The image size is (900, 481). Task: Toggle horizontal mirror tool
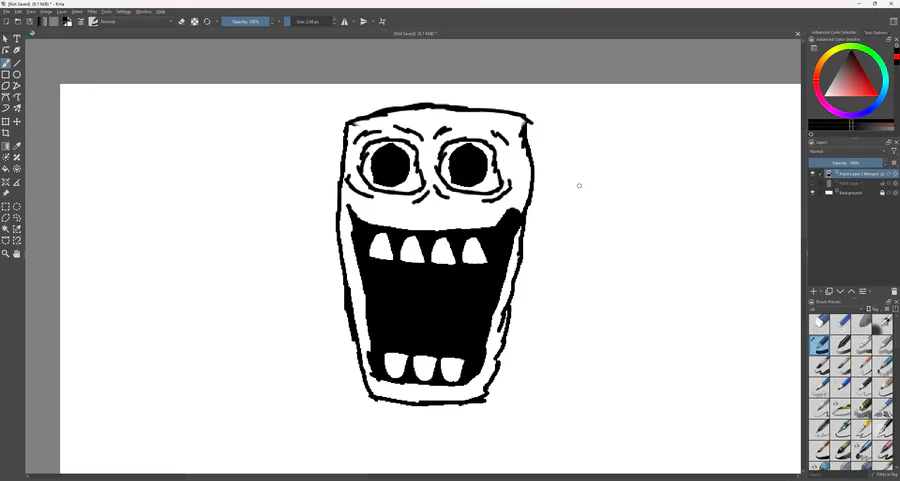click(344, 22)
